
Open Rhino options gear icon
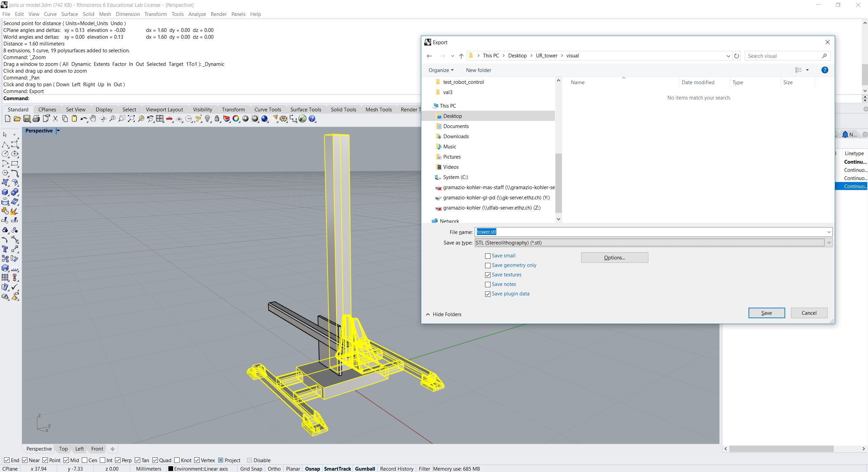tap(283, 119)
